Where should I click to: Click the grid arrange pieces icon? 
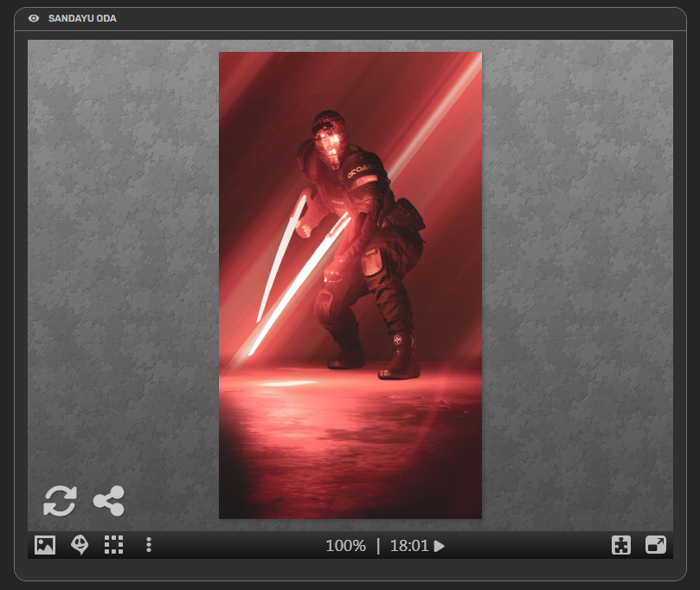(114, 545)
